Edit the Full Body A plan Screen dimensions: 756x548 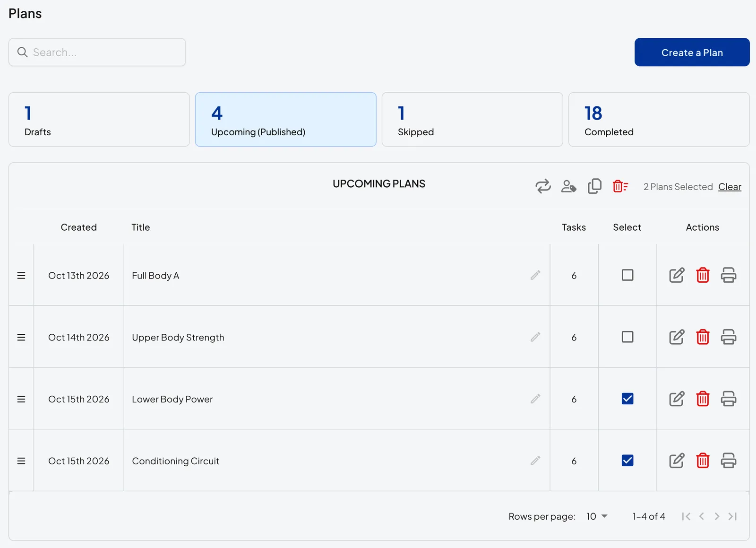pyautogui.click(x=677, y=275)
